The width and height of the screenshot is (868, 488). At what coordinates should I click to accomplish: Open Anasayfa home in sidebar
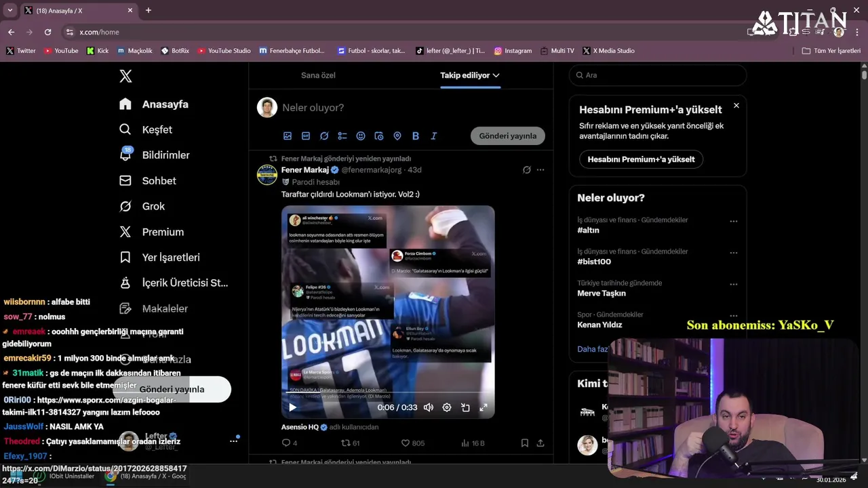[154, 104]
